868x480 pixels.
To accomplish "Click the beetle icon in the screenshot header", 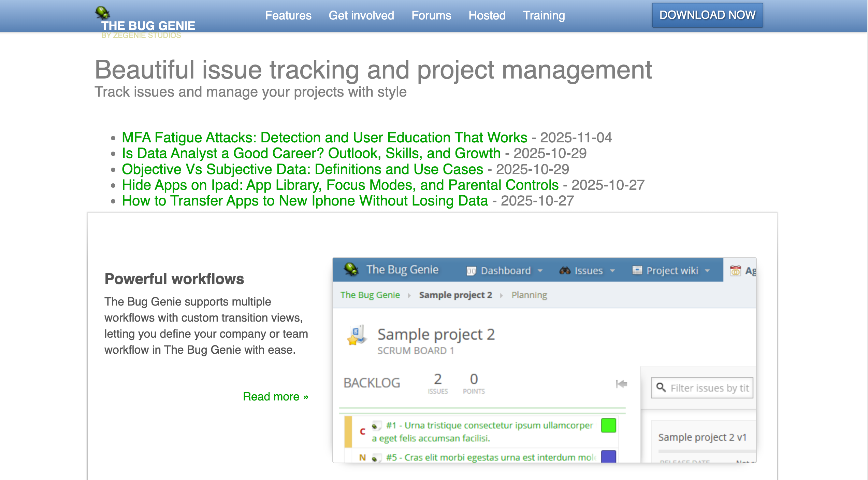I will coord(351,269).
